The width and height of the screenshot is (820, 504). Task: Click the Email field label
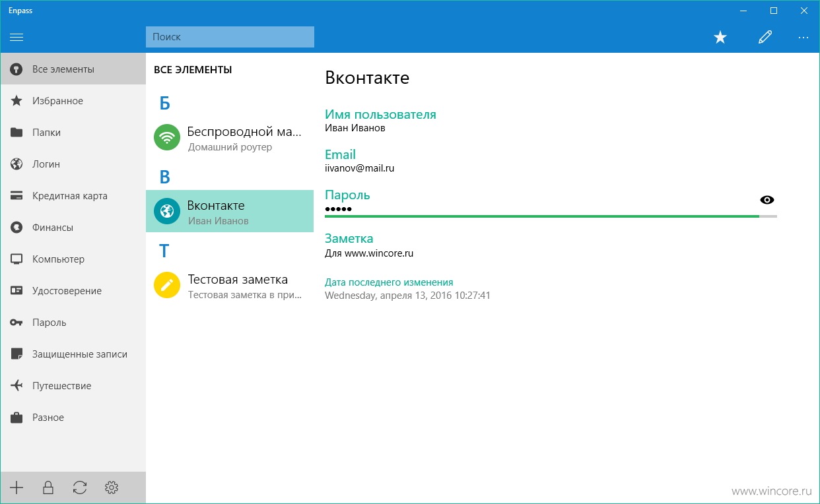[x=340, y=154]
